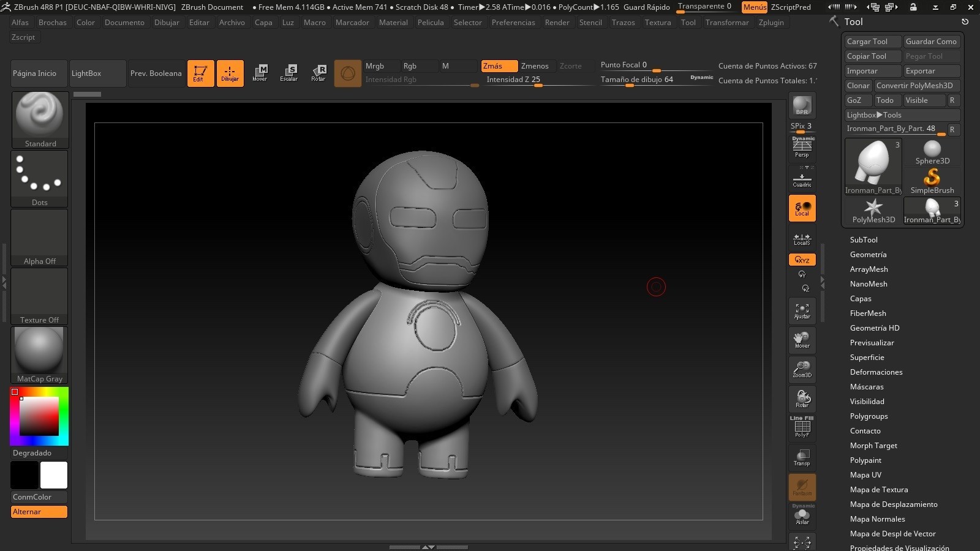
Task: Expand the Polygroups section
Action: (869, 416)
